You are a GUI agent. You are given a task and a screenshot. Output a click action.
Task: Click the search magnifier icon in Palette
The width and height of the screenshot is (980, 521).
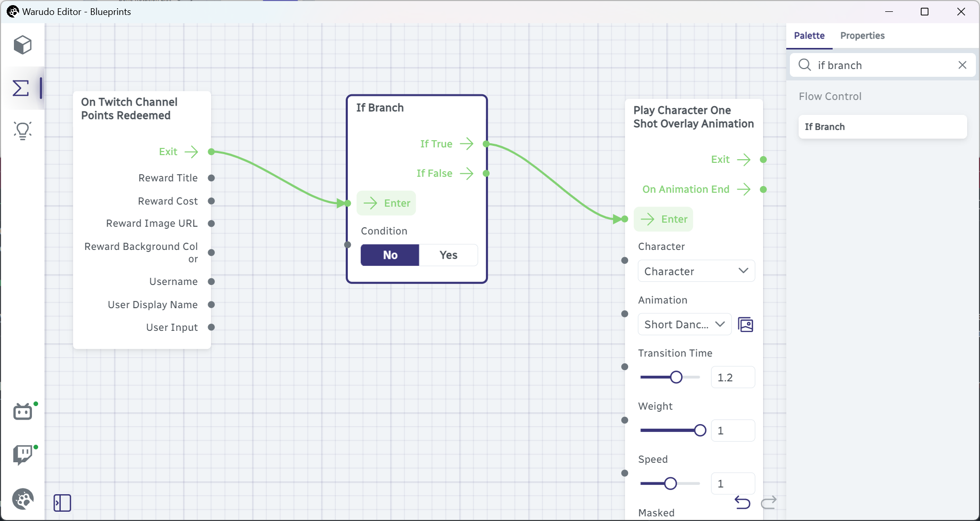tap(804, 65)
